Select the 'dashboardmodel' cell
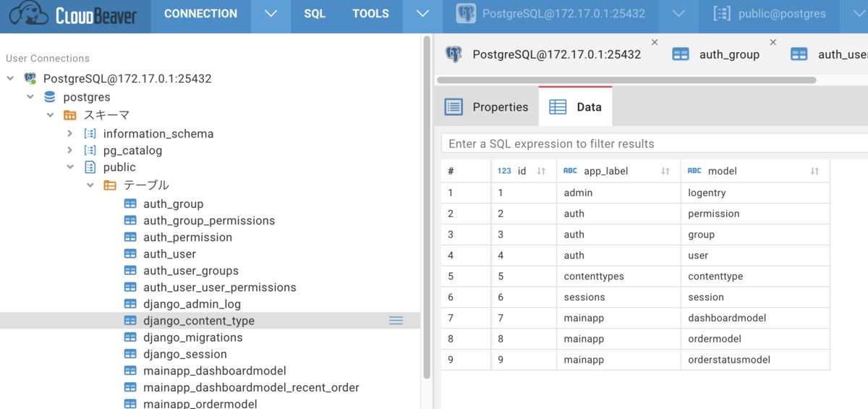868x409 pixels. pyautogui.click(x=755, y=318)
